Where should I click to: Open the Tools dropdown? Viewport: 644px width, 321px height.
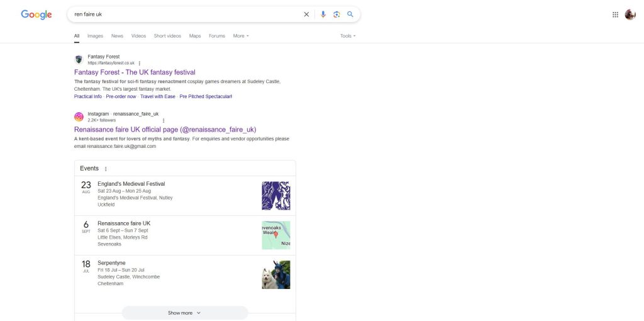click(348, 36)
